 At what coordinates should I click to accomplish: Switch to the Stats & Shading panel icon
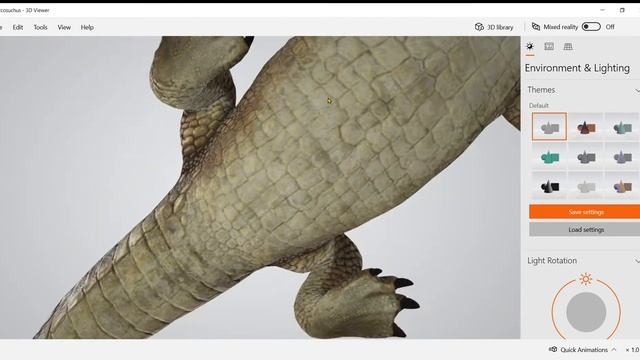(549, 46)
